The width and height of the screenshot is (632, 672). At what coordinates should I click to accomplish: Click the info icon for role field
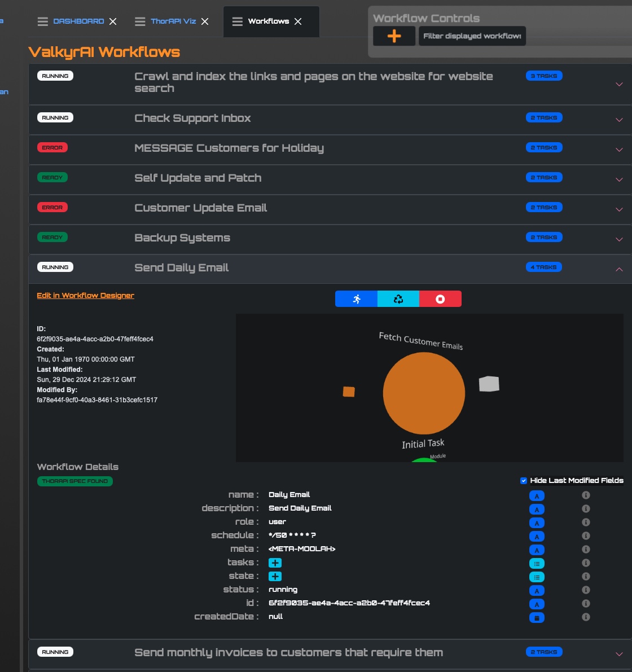[x=586, y=522]
